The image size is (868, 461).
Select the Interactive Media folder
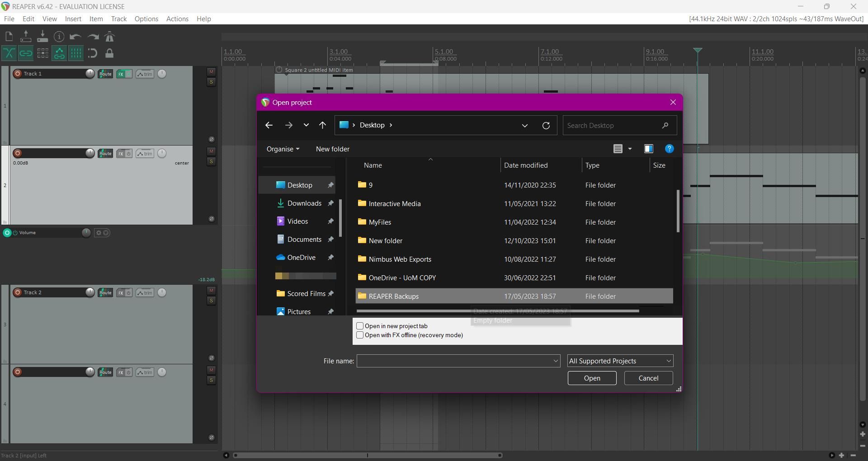pos(394,204)
